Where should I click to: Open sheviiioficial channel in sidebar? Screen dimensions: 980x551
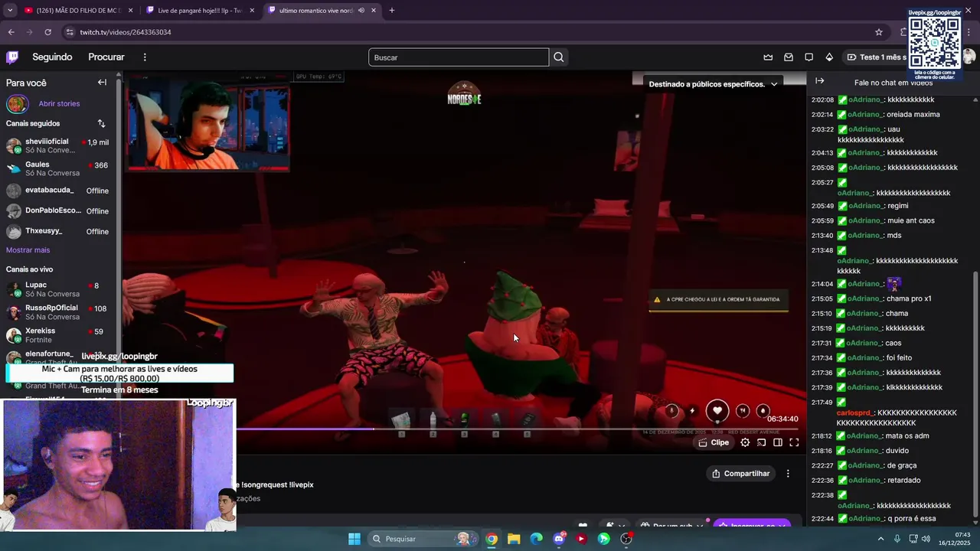tap(57, 145)
